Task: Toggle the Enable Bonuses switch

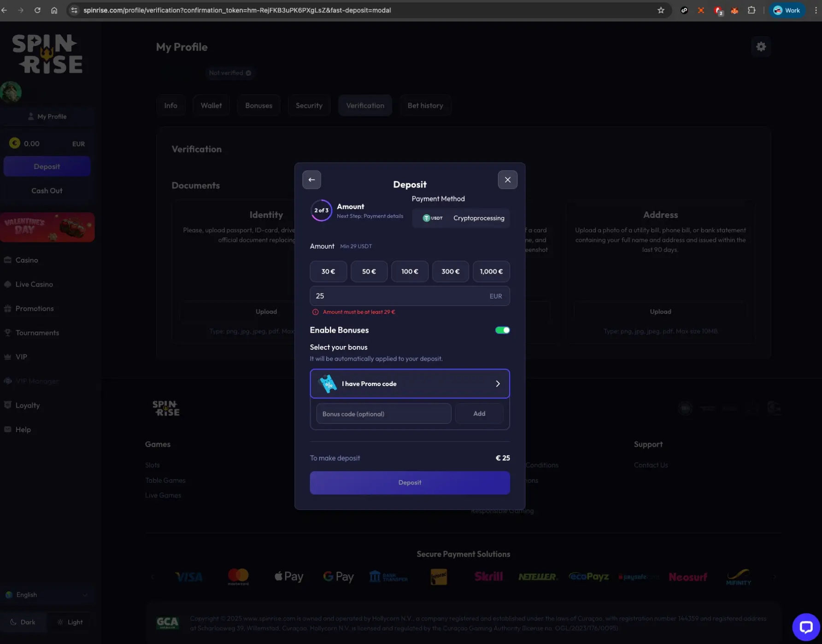Action: pyautogui.click(x=502, y=330)
